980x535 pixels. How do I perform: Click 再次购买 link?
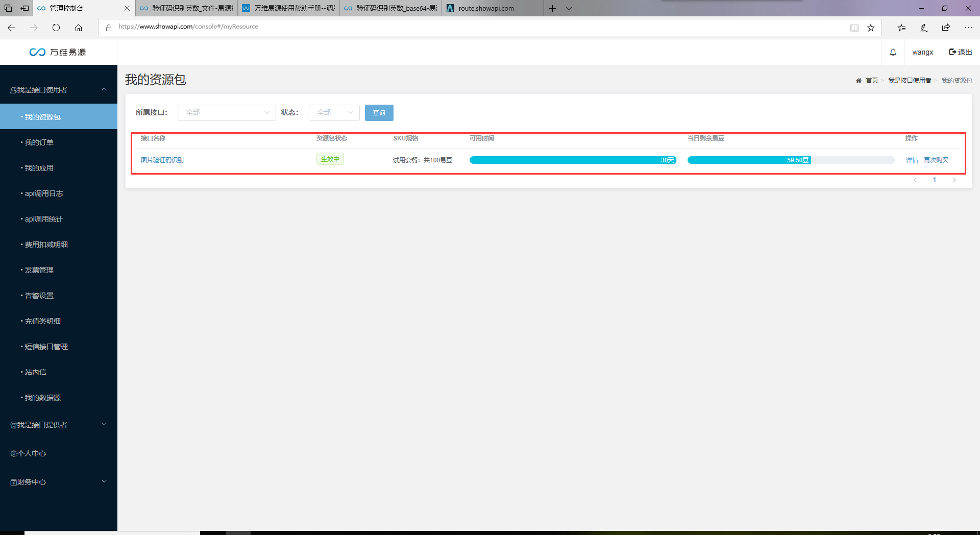click(936, 160)
